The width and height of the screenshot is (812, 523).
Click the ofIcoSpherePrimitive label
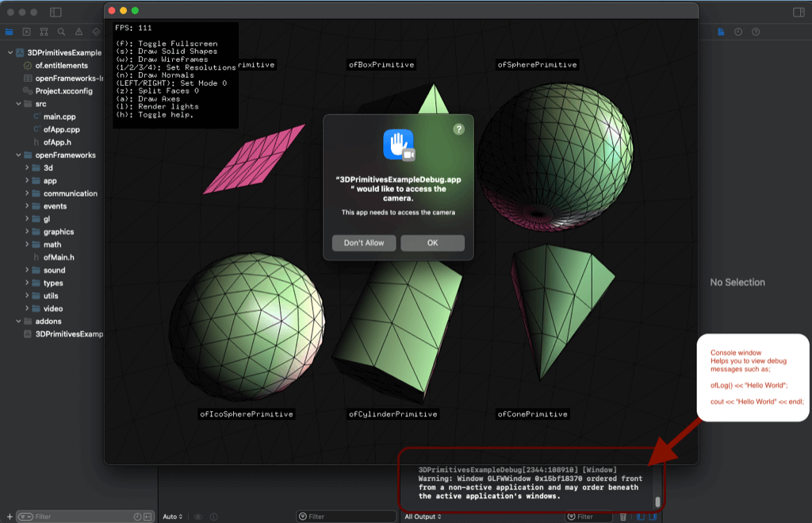(x=247, y=414)
